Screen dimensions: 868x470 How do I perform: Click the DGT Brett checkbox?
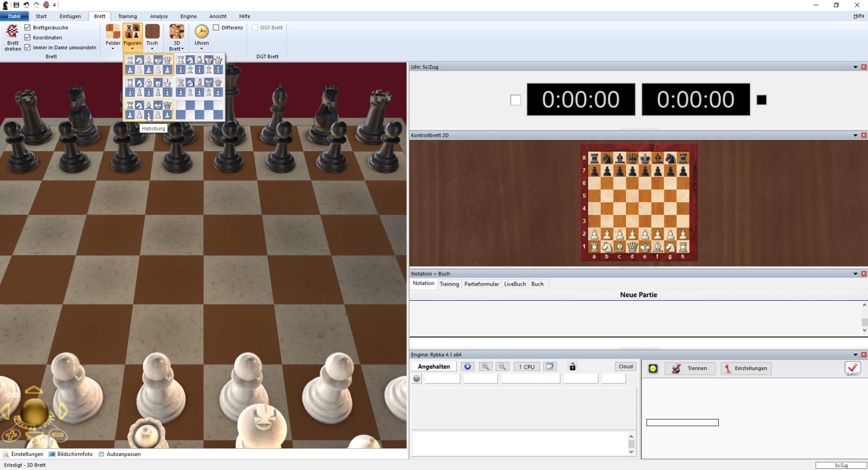[x=255, y=28]
